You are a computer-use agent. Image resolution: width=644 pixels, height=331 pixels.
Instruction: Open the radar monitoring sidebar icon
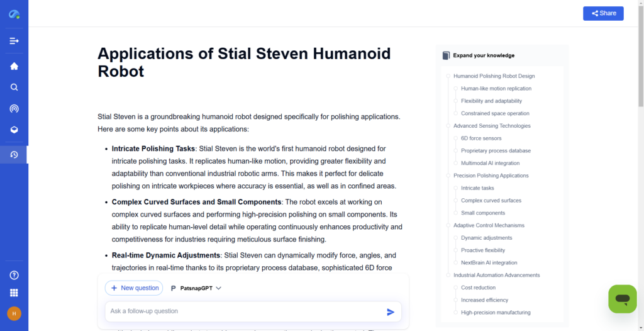[14, 108]
